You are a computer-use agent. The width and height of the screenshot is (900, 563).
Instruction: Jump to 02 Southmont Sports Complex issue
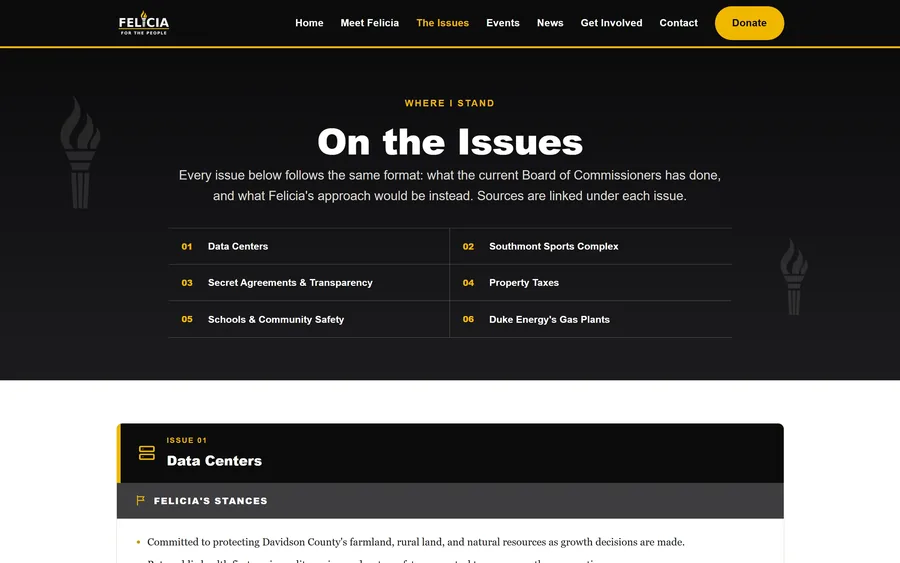pyautogui.click(x=591, y=246)
